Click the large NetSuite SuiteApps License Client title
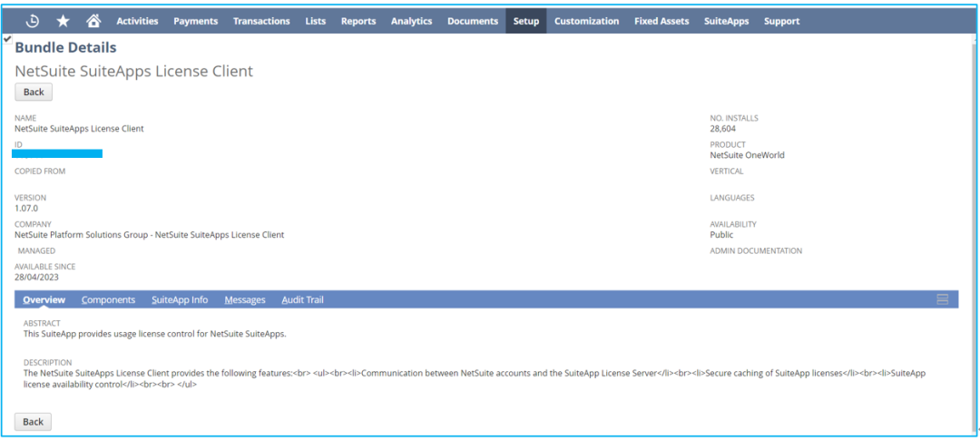 [133, 72]
